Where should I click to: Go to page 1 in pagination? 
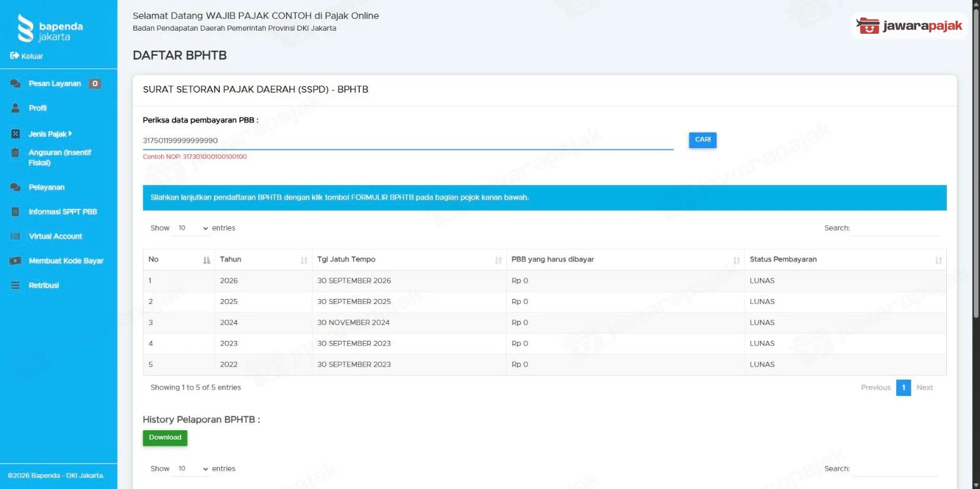pyautogui.click(x=903, y=388)
